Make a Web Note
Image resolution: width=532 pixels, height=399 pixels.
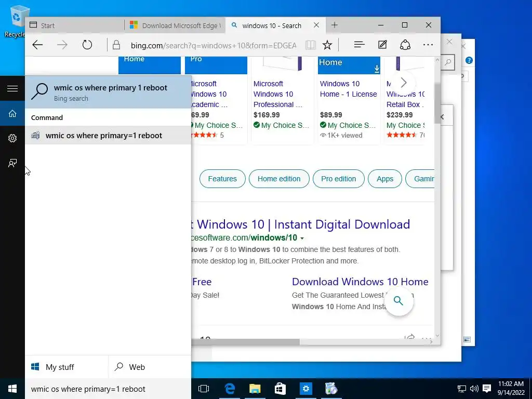coord(382,45)
